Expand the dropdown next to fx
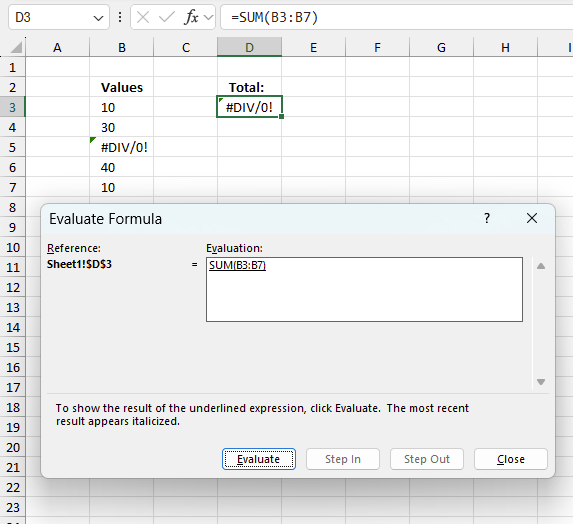This screenshot has width=573, height=524. [209, 17]
